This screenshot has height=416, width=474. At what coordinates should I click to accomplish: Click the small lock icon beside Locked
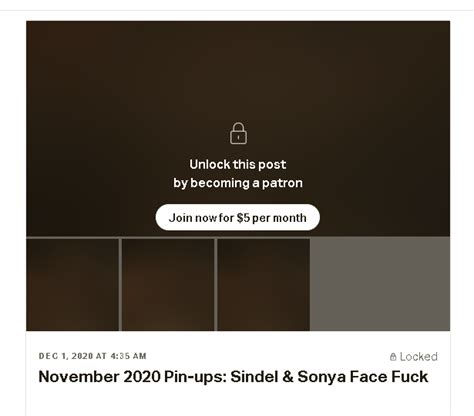(393, 357)
